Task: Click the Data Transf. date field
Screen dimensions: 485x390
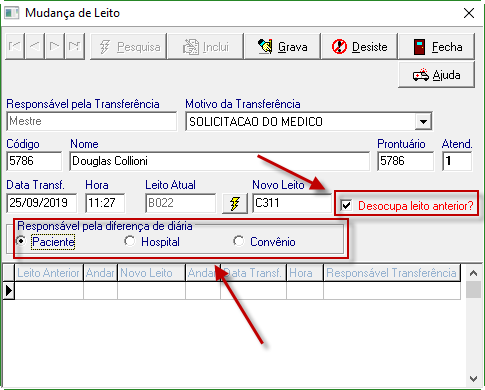Action: tap(41, 203)
